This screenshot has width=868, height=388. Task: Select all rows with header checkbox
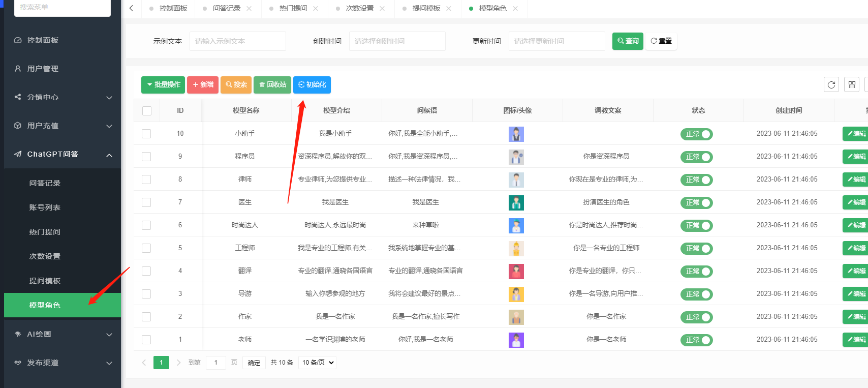(x=147, y=111)
